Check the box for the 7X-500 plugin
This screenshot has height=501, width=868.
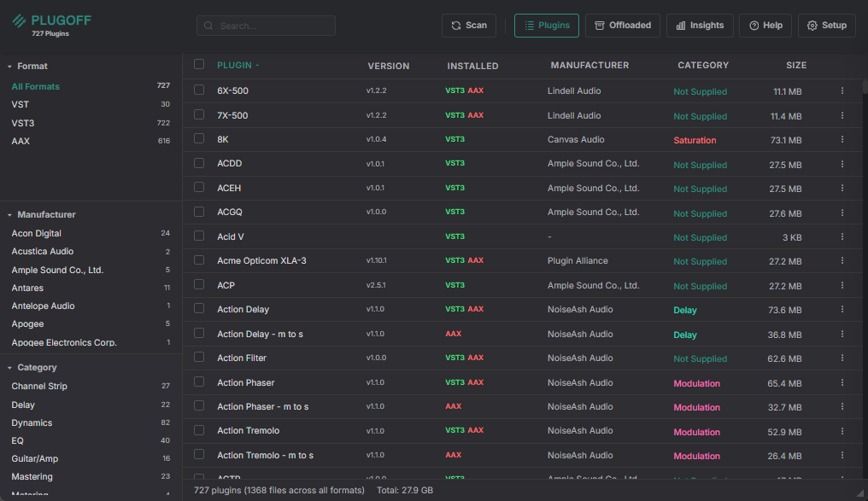pyautogui.click(x=199, y=114)
